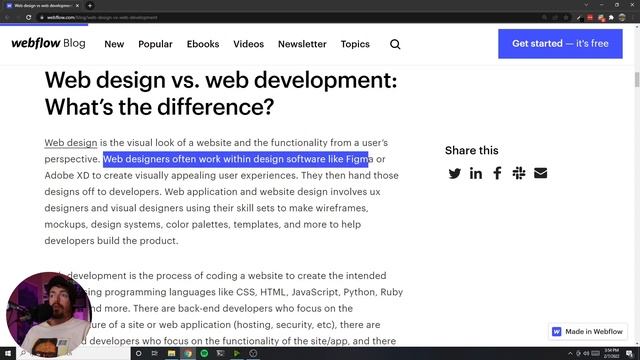This screenshot has height=360, width=640.
Task: Open the Topics menu item
Action: point(355,44)
